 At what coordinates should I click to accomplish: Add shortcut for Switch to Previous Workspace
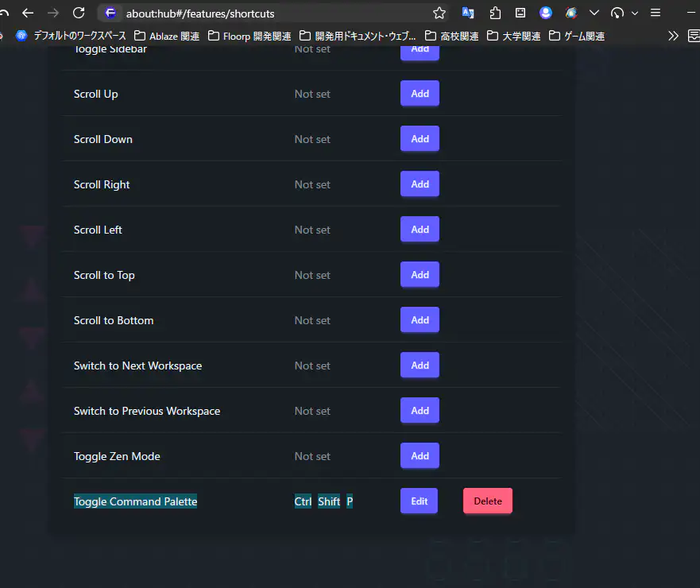(x=420, y=411)
